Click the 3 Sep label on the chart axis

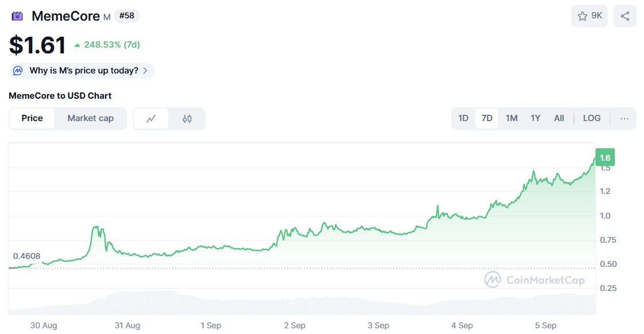[378, 325]
